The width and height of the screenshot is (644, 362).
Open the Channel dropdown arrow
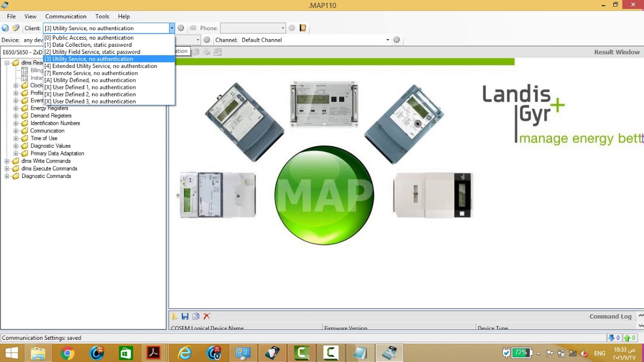click(387, 40)
